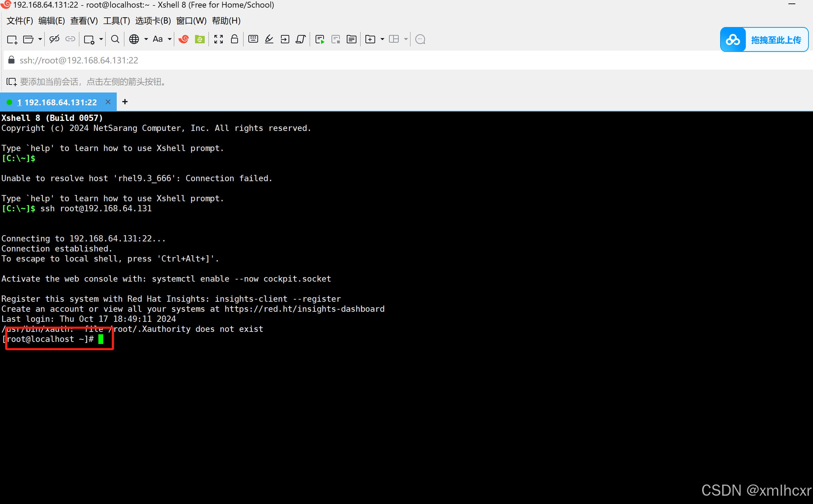Expand the Open folder dropdown arrow
The width and height of the screenshot is (813, 504).
click(40, 39)
